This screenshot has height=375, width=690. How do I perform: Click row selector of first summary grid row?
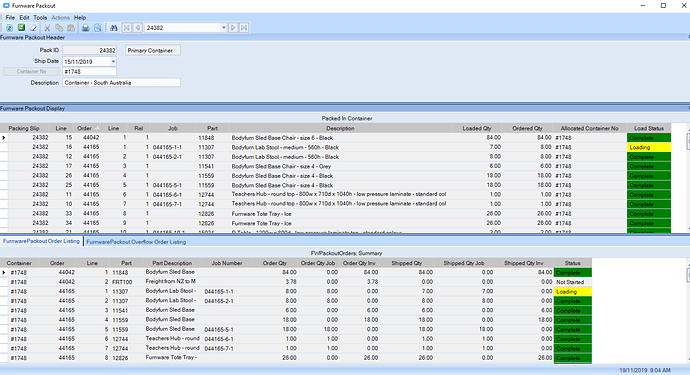tap(4, 272)
